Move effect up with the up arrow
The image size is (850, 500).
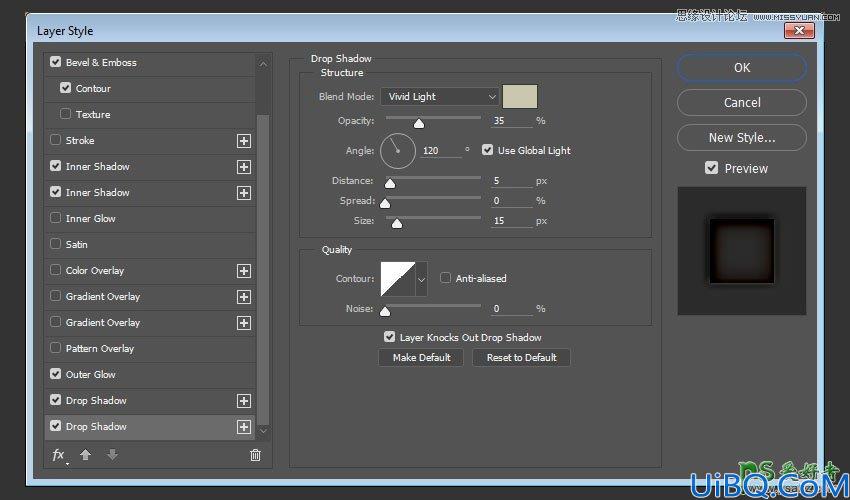pos(85,455)
